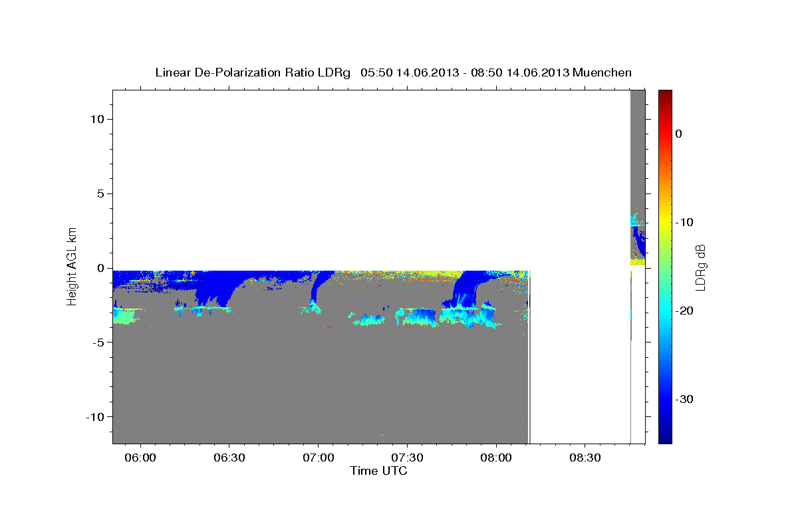This screenshot has height=532, width=798.
Task: Click the '07:00' time tick label
Action: tap(318, 458)
